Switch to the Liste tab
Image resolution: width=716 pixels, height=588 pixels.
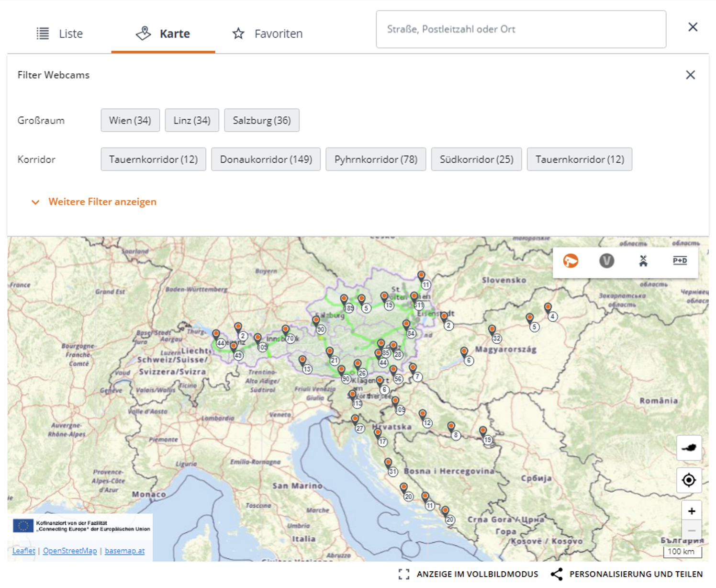click(x=60, y=34)
